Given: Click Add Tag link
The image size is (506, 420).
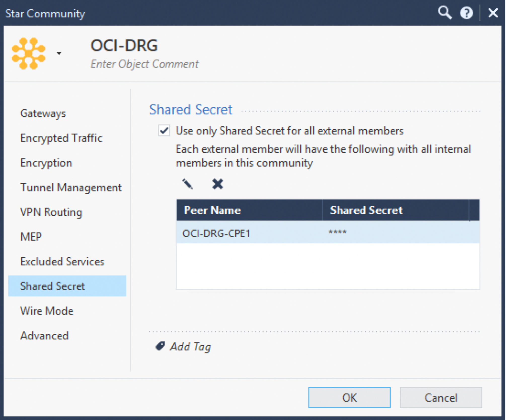Looking at the screenshot, I should click(x=190, y=347).
